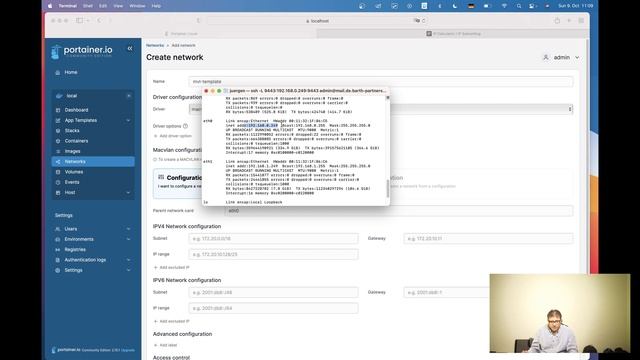Viewport: 640px width, 360px height.
Task: Switch to the Portainer | local tab
Action: click(181, 34)
